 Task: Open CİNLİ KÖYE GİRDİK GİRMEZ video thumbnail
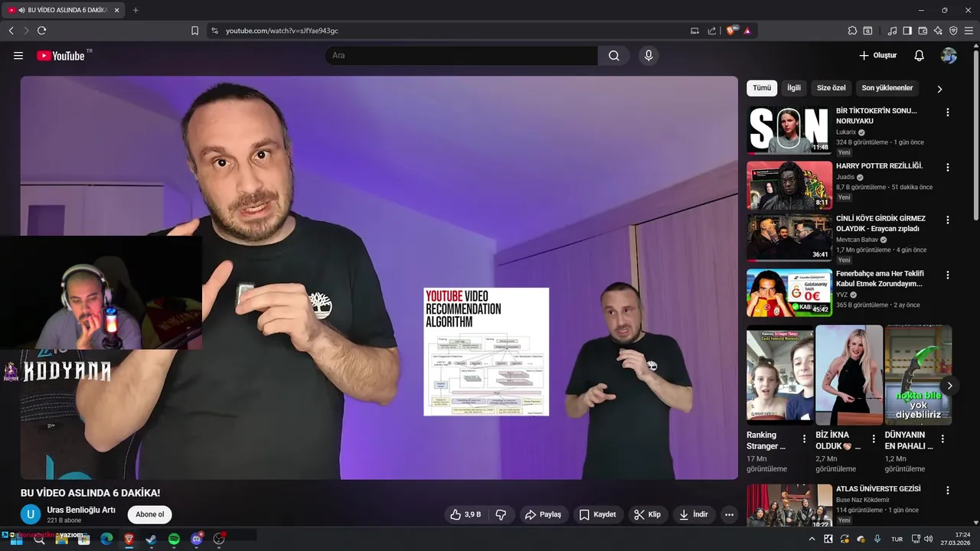[789, 238]
